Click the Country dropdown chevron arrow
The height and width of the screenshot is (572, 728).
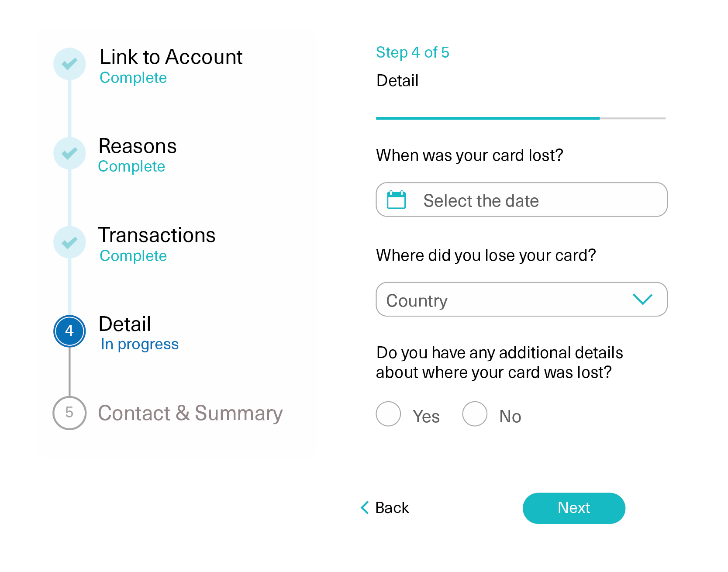(x=642, y=300)
